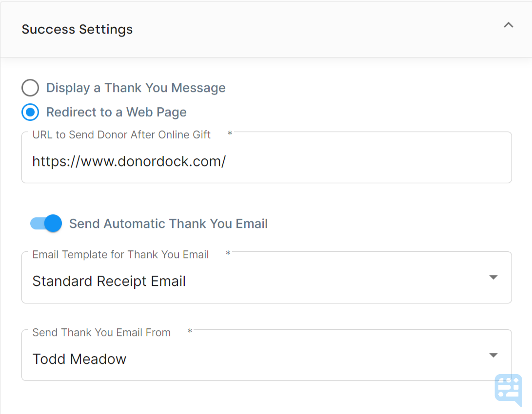Click the Email Template field label
The image size is (532, 414).
120,254
